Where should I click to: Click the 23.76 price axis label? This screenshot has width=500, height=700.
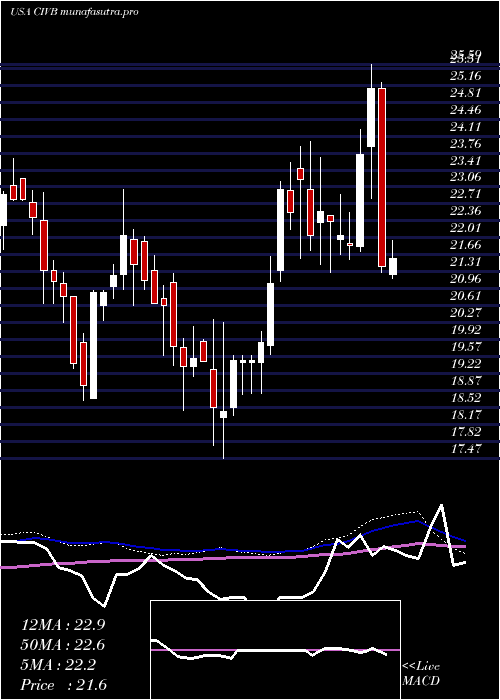click(466, 144)
